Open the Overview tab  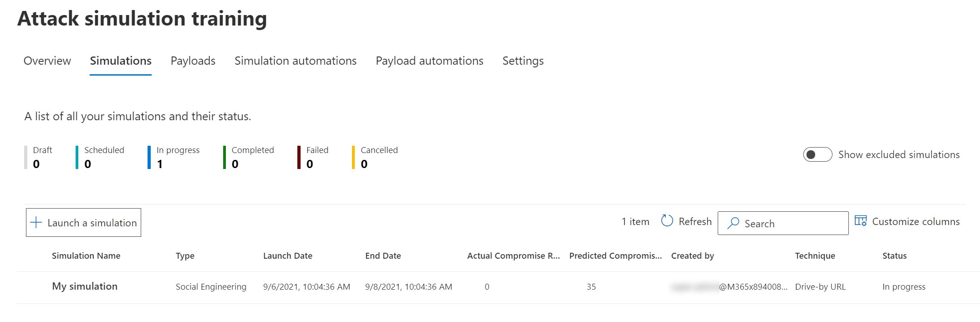(47, 61)
